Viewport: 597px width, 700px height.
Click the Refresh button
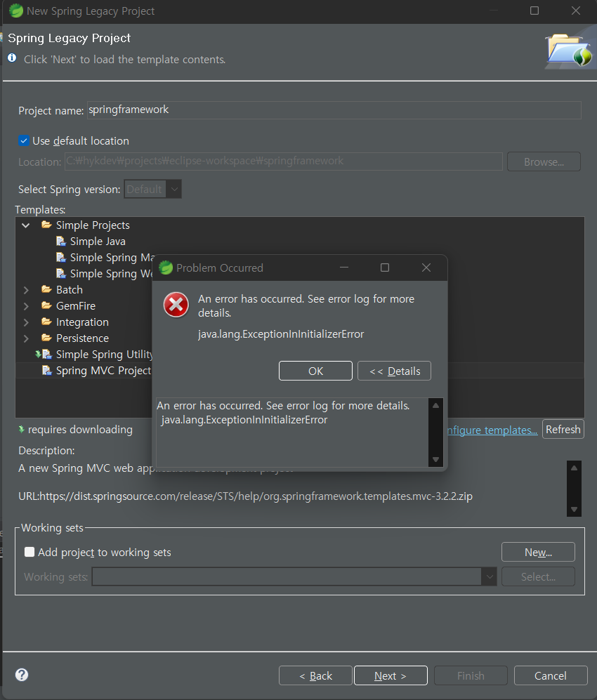pos(563,429)
